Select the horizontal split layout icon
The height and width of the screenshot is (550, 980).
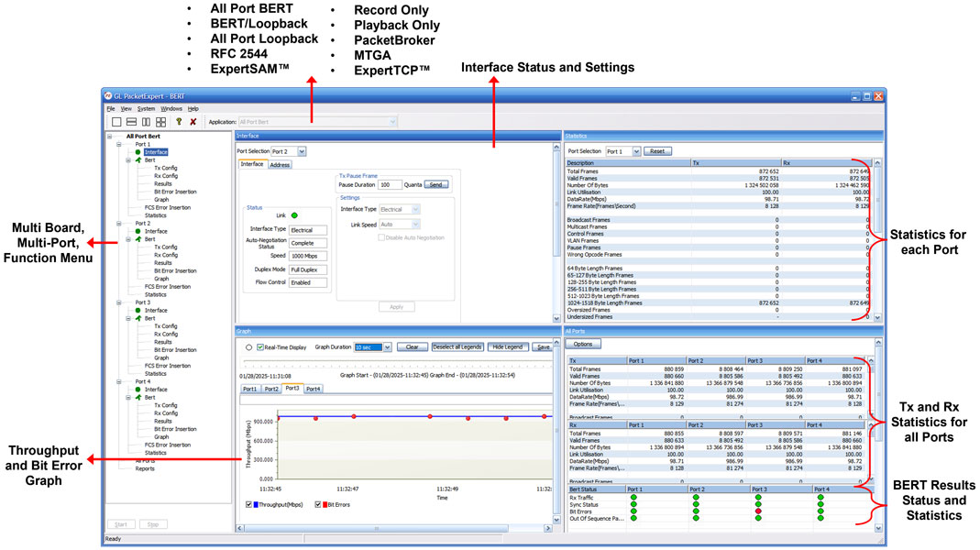click(x=131, y=122)
